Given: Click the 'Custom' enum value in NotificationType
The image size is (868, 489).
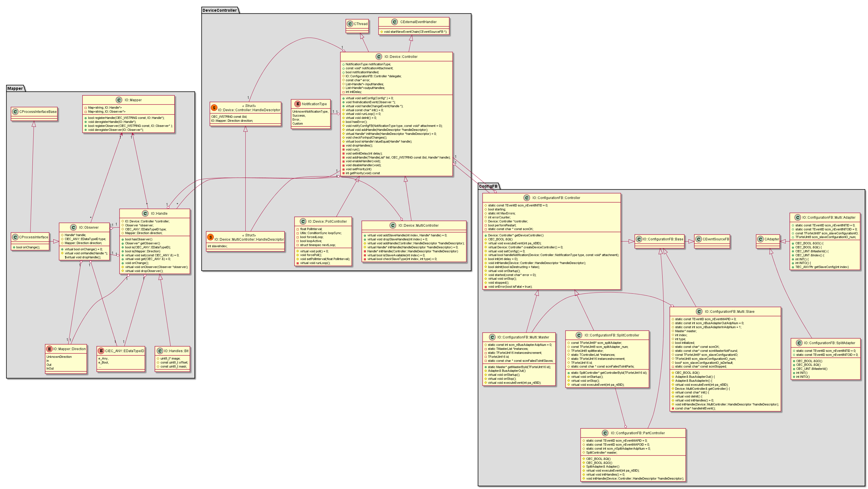Looking at the screenshot, I should [x=298, y=123].
